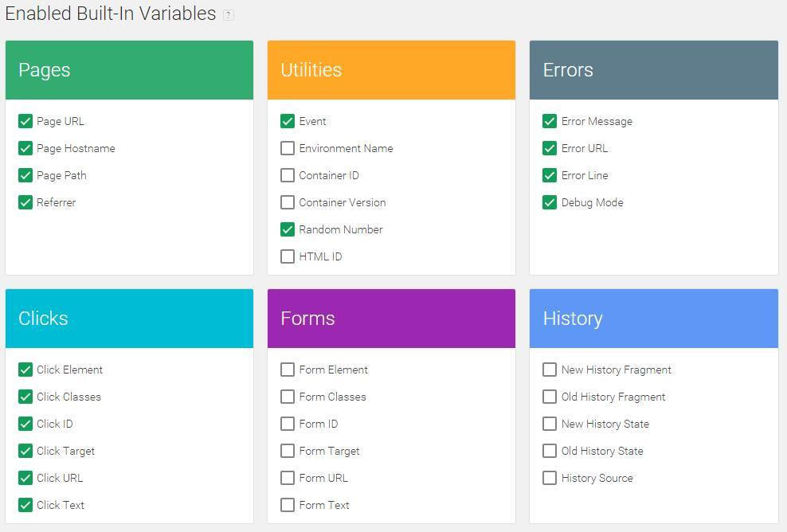Turn off the Random Number variable

click(288, 229)
